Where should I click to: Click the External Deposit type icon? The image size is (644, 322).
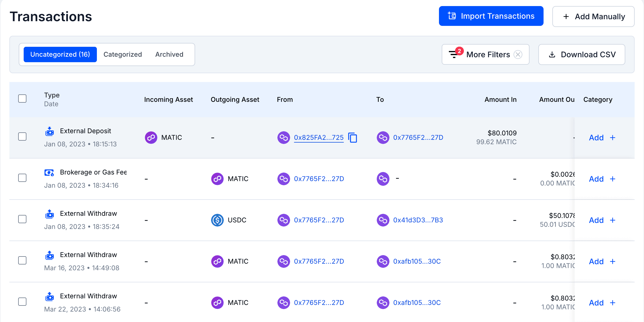(50, 131)
